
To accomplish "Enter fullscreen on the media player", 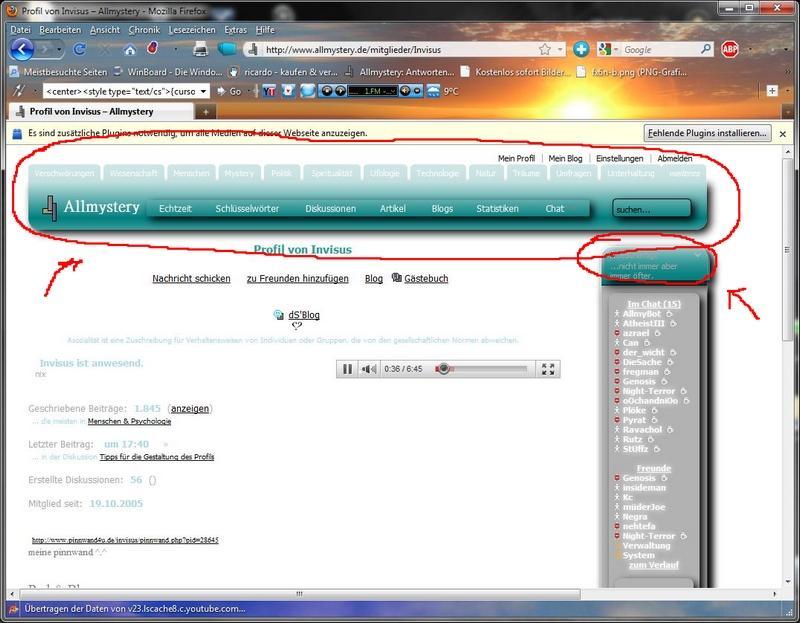I will pos(548,369).
